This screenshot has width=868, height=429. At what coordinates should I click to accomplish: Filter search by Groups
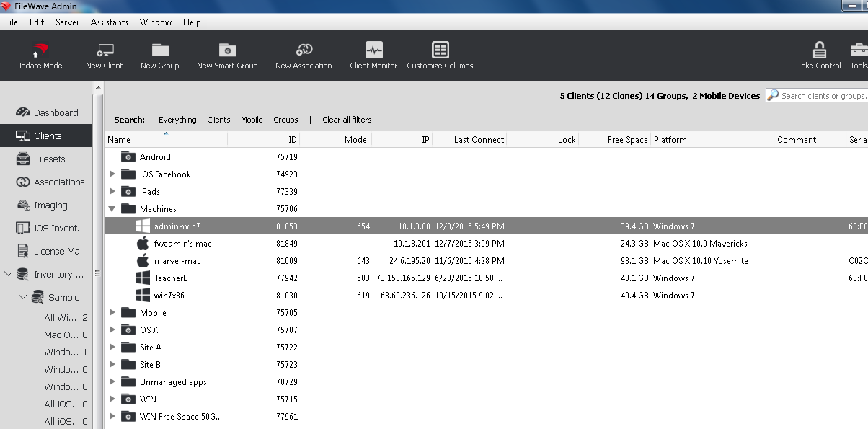point(285,120)
